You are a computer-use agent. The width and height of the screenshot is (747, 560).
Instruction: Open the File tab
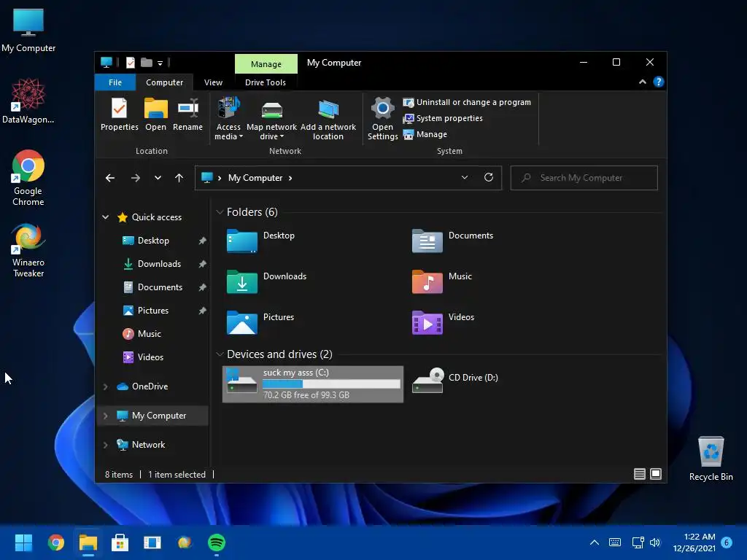[115, 82]
